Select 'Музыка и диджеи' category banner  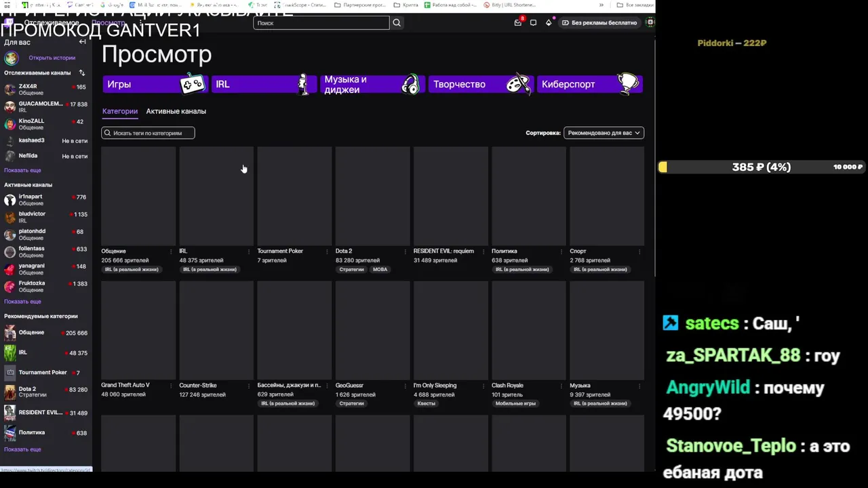[x=372, y=84]
